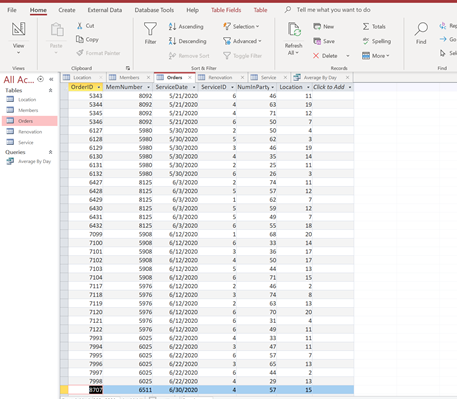The width and height of the screenshot is (457, 399).
Task: Click the Cut scissors command
Action: pos(86,26)
